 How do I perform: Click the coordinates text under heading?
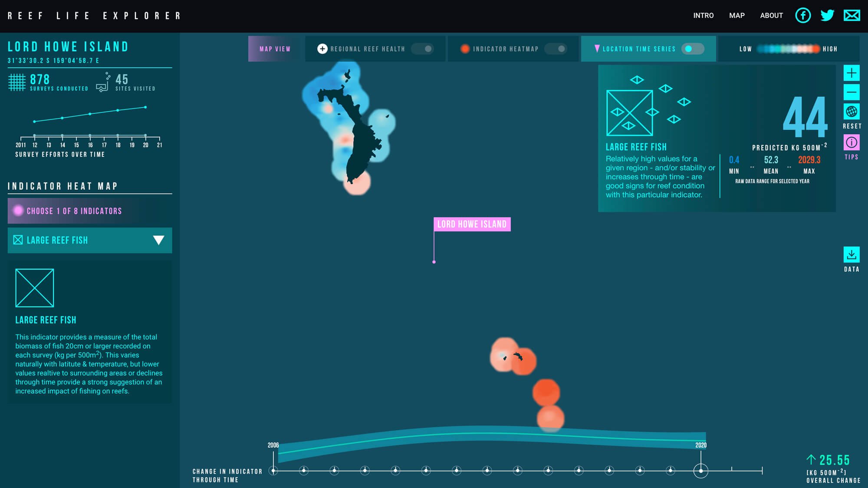pos(53,61)
